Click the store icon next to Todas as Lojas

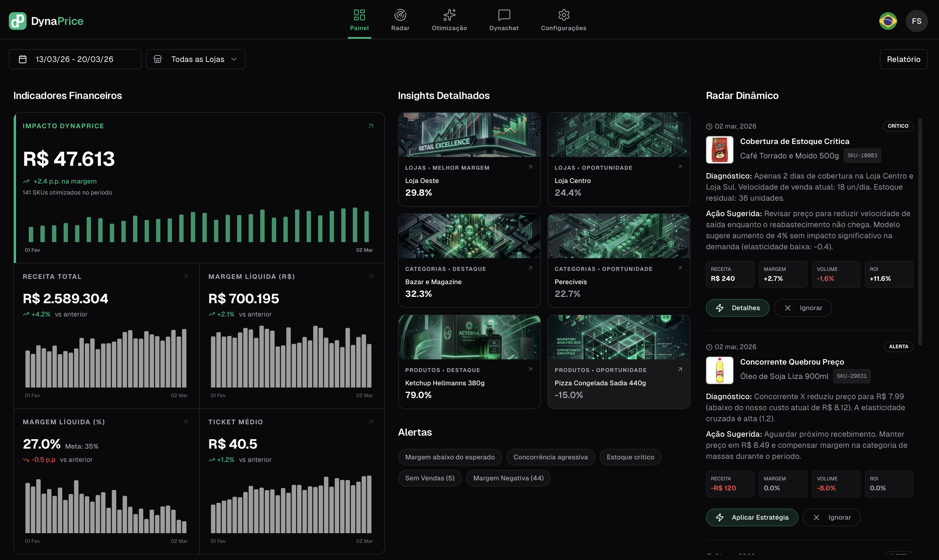(x=158, y=59)
